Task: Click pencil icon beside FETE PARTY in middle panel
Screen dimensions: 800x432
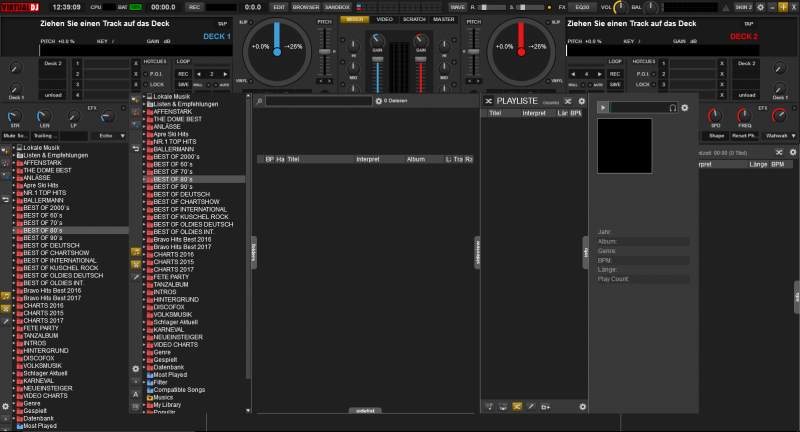Action: [x=136, y=277]
